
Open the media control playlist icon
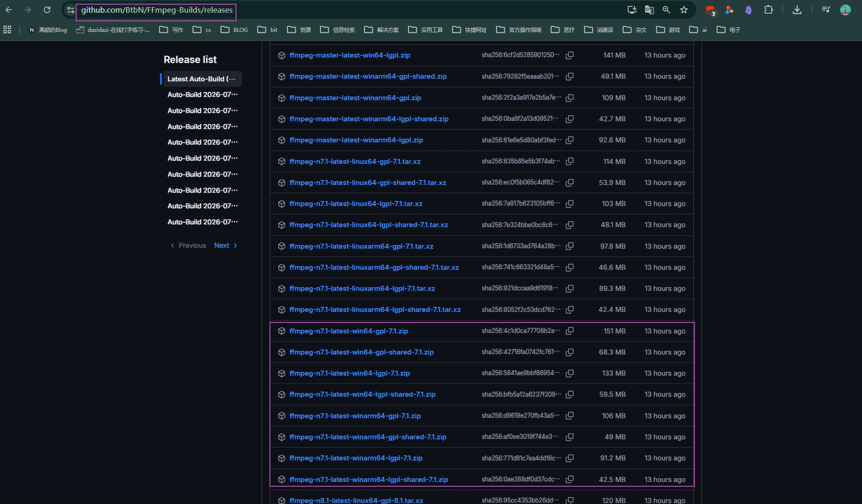(825, 10)
